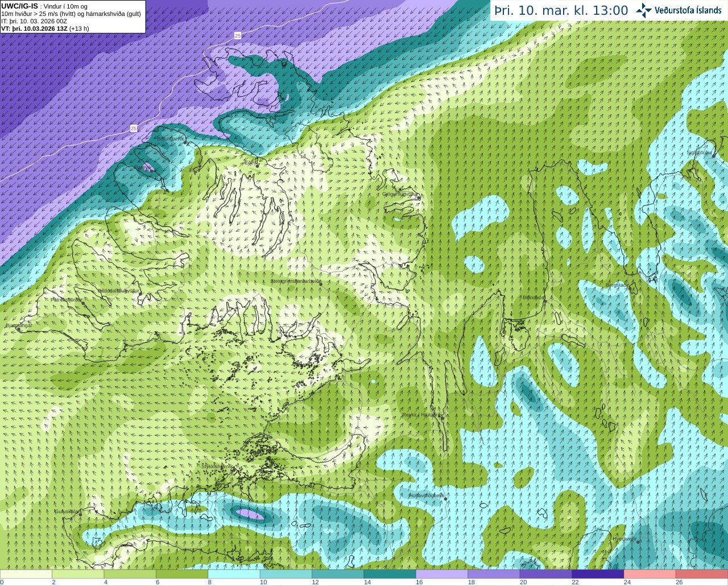The width and height of the screenshot is (728, 586).
Task: Click the legend scale value 24
Action: tap(627, 582)
